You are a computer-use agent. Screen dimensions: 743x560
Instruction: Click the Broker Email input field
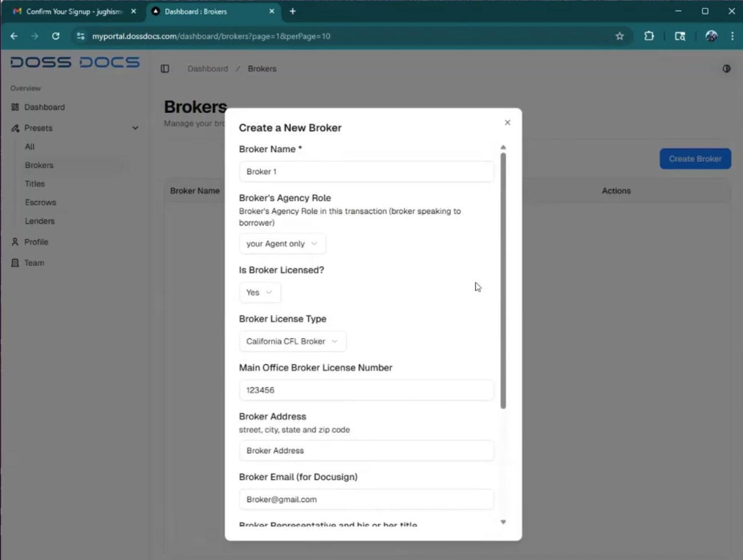tap(366, 499)
